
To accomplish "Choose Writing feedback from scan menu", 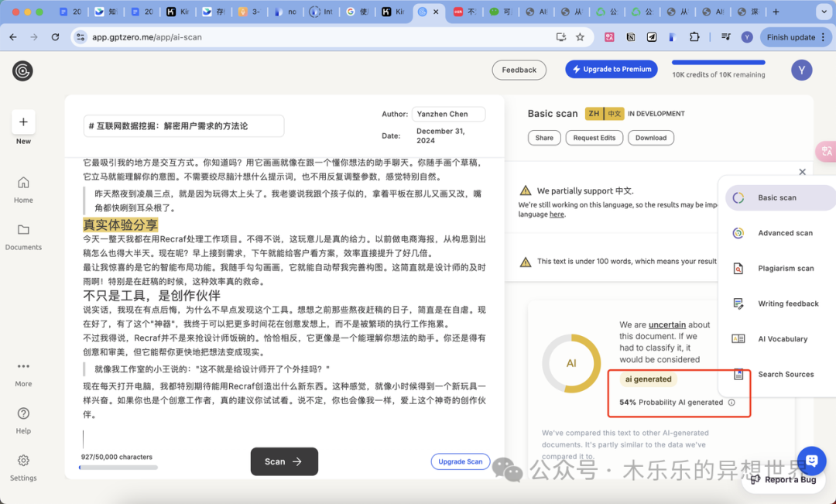I will pyautogui.click(x=787, y=303).
